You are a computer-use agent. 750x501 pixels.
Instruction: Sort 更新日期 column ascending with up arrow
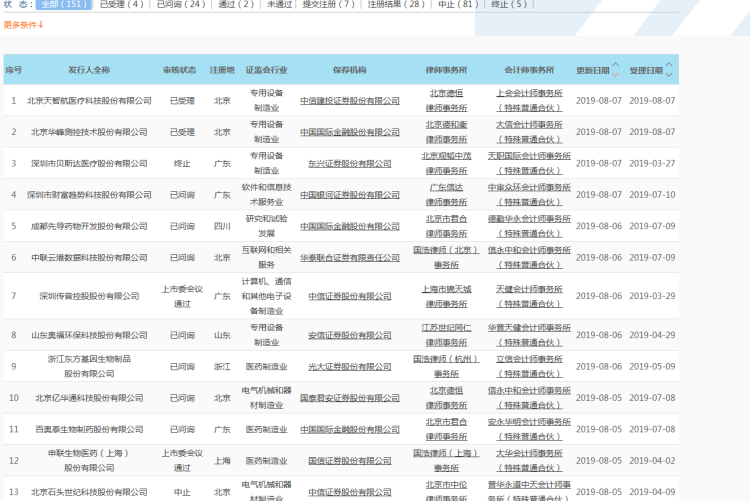click(x=615, y=65)
